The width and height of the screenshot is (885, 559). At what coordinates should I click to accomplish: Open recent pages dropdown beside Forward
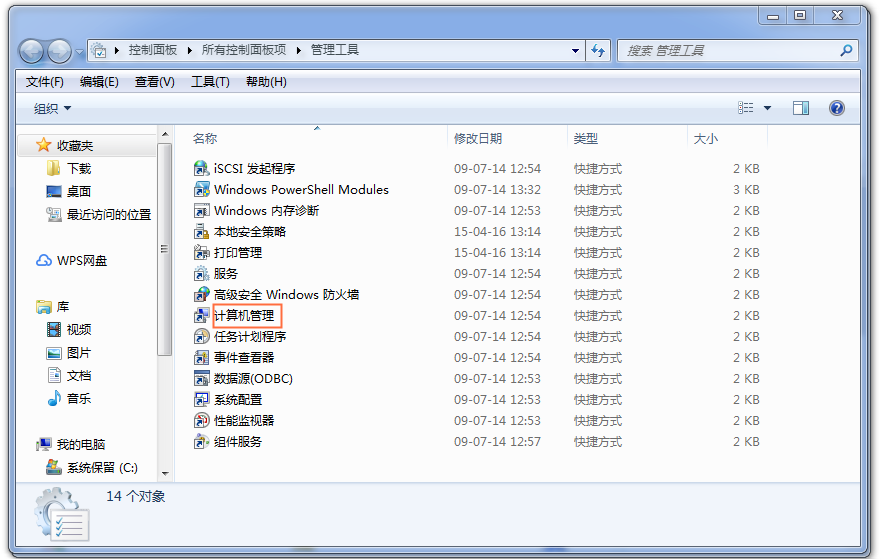pos(80,52)
